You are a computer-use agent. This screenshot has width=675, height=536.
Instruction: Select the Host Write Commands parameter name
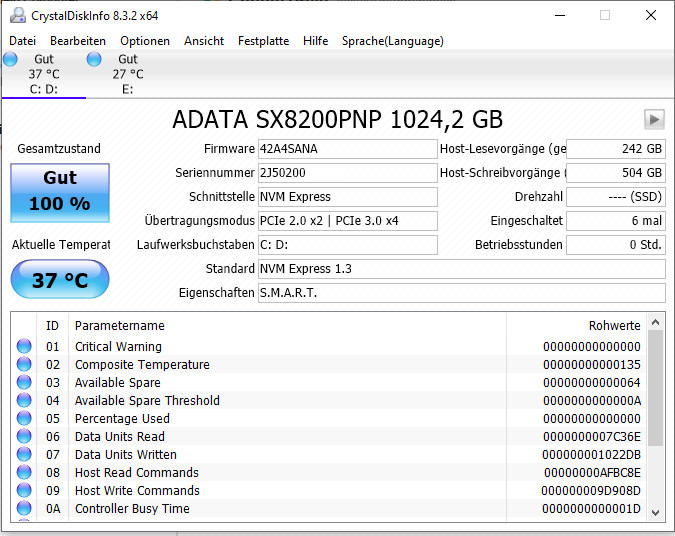137,491
